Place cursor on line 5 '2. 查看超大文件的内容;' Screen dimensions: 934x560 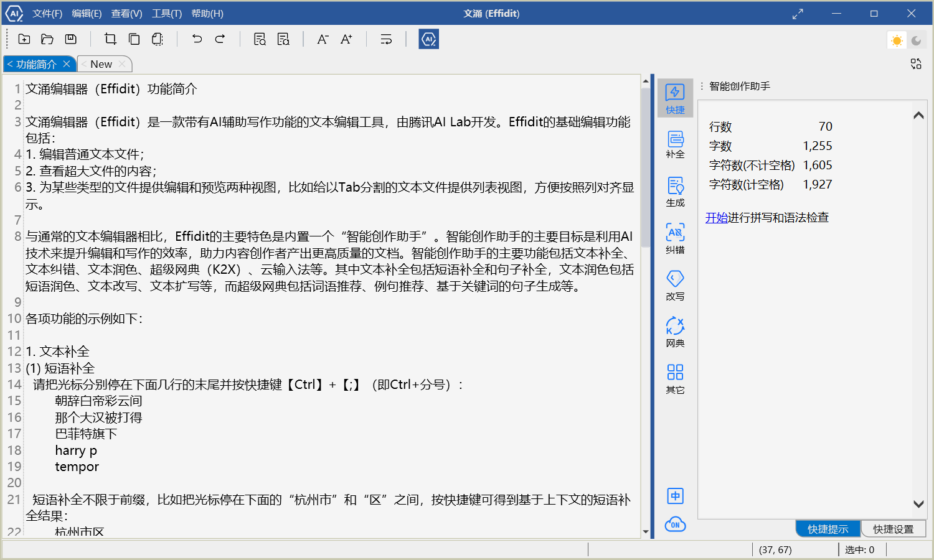pos(91,171)
